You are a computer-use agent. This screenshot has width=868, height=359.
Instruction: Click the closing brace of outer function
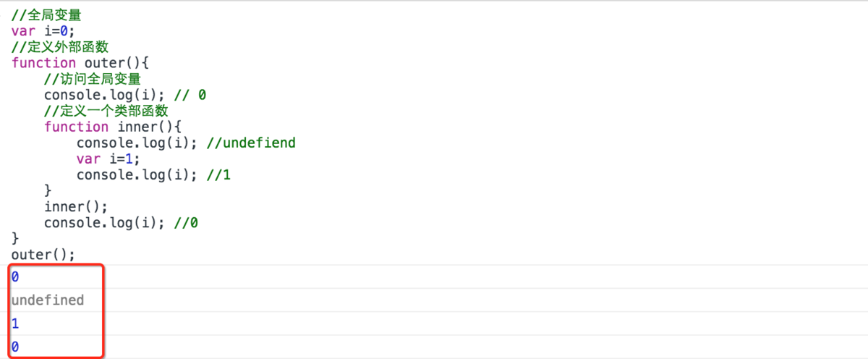(x=15, y=239)
